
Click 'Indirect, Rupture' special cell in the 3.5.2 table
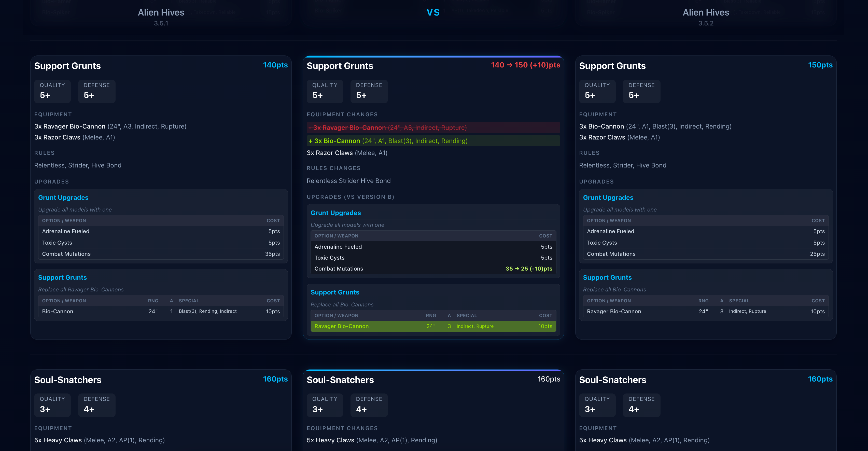tap(747, 312)
